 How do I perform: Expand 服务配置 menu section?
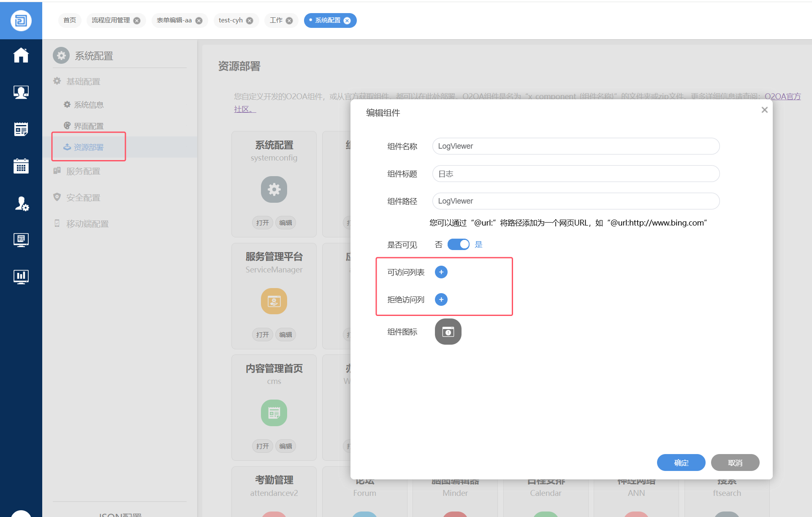point(83,171)
